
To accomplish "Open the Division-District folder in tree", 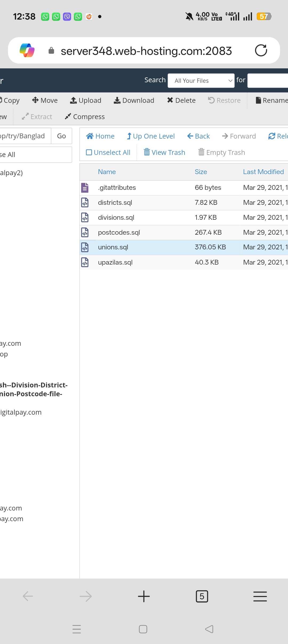I will 34,390.
